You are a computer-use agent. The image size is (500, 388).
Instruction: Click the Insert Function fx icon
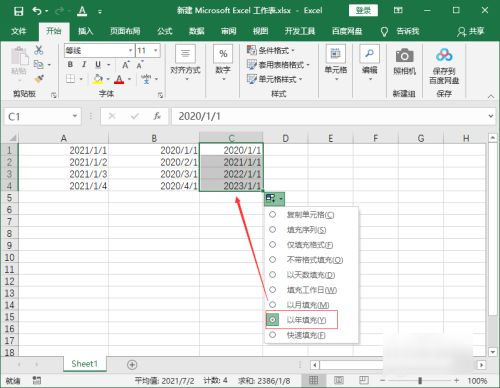click(157, 116)
